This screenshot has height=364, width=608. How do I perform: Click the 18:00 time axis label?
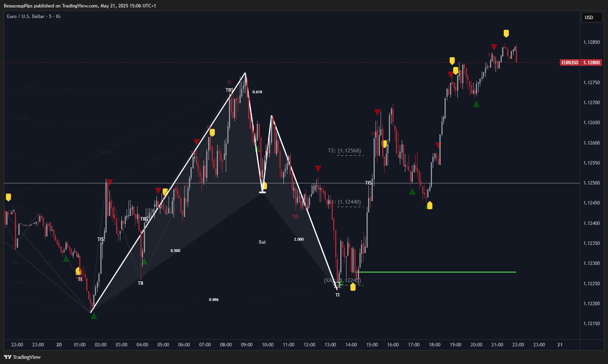pos(434,345)
